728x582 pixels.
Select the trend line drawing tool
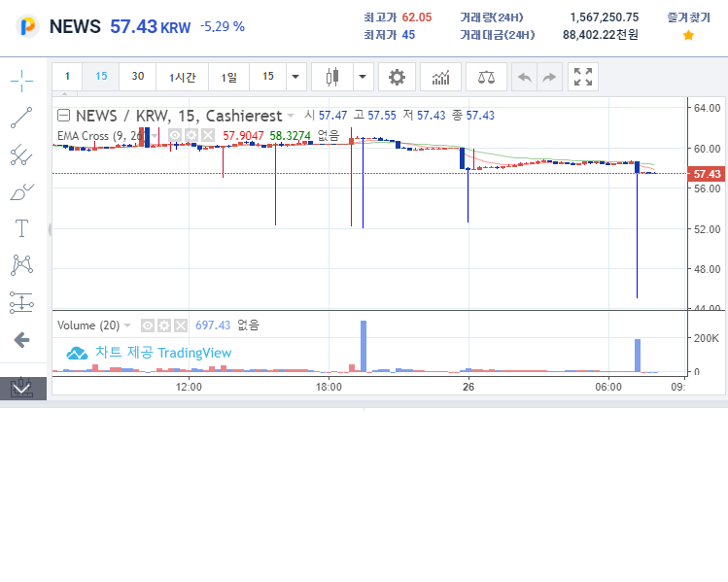coord(21,118)
